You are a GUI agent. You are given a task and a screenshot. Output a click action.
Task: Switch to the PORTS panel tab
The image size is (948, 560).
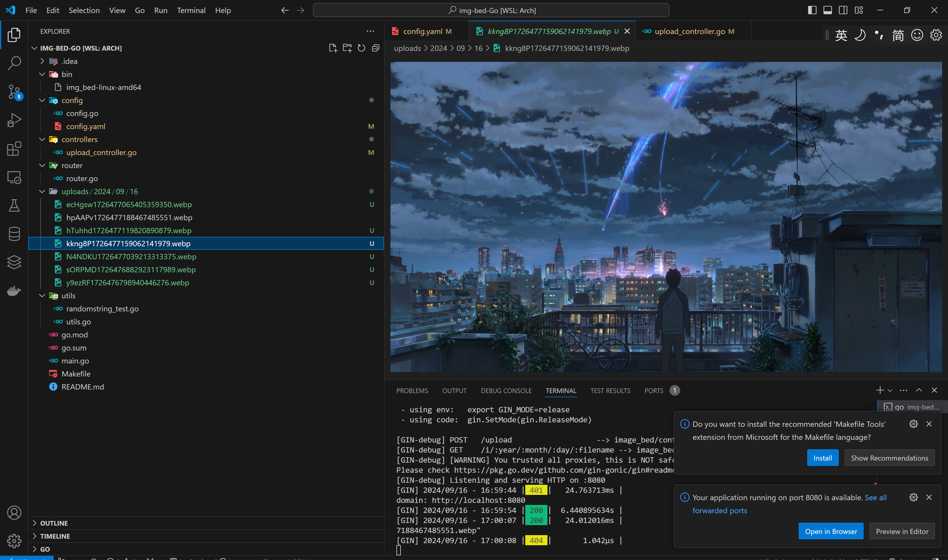(654, 391)
